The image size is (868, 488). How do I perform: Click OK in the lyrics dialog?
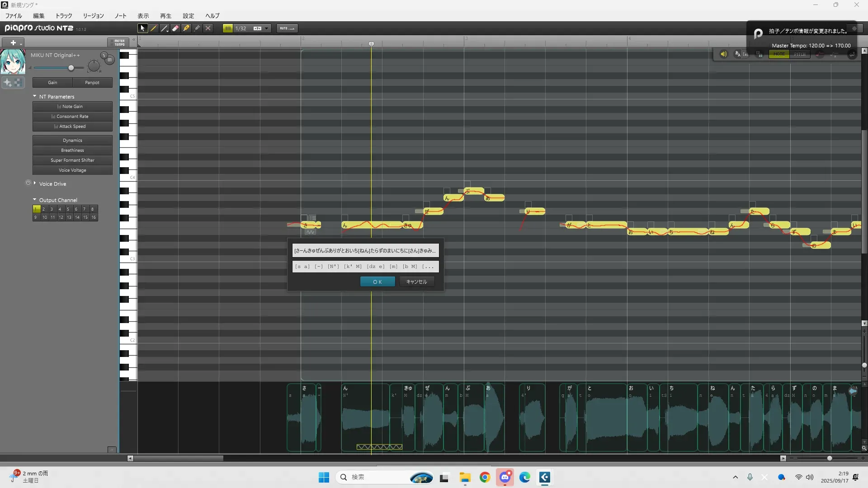(x=377, y=282)
